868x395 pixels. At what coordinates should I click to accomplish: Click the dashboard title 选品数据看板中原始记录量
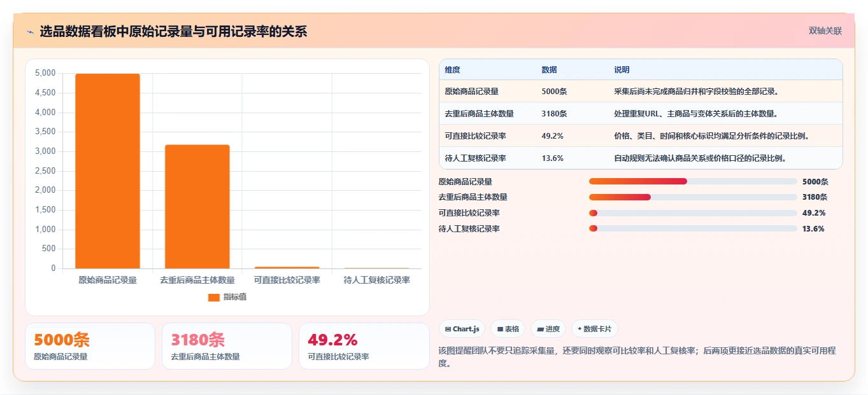(x=173, y=31)
